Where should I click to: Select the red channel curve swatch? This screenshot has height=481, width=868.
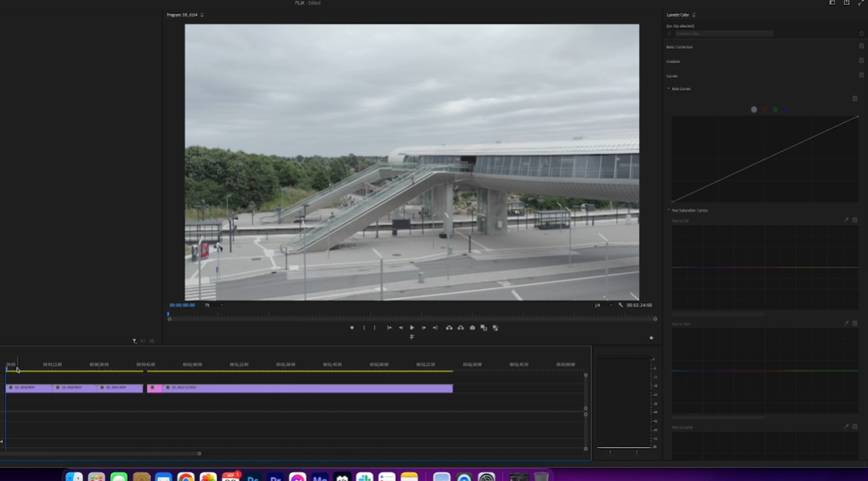[x=764, y=109]
